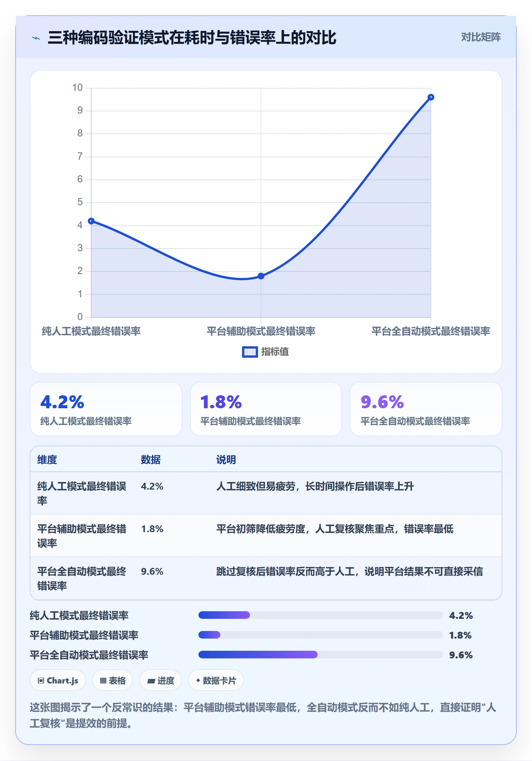Click the 数据卡片 tag chip

point(216,680)
